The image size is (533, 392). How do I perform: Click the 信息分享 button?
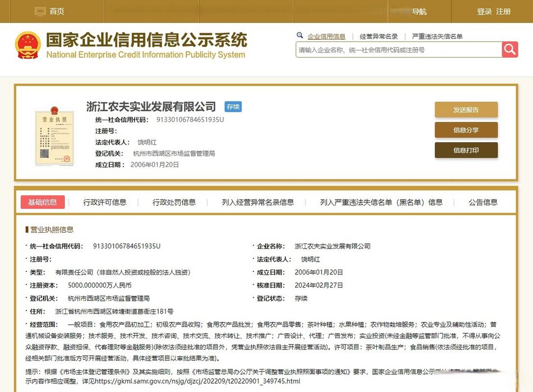pyautogui.click(x=466, y=130)
